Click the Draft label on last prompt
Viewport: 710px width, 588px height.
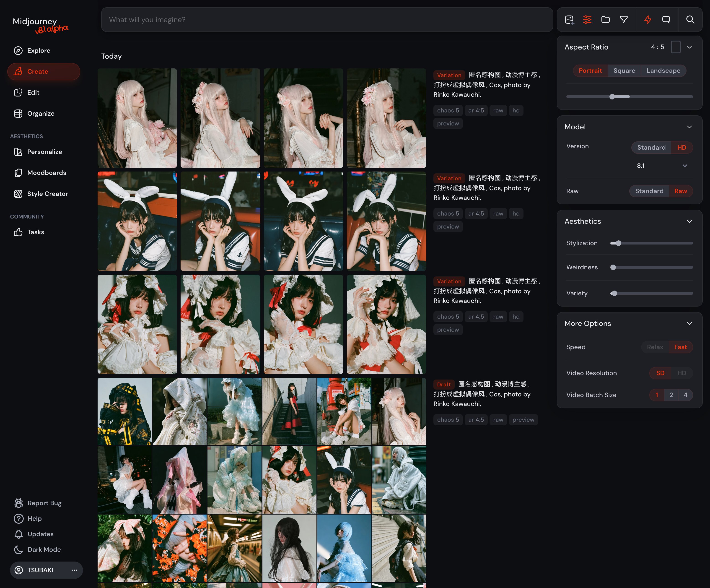pyautogui.click(x=444, y=385)
